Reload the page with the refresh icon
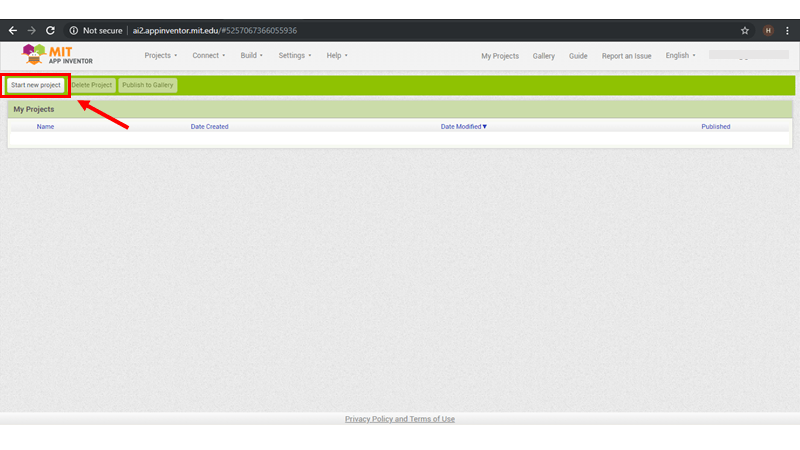This screenshot has height=450, width=800. click(x=50, y=31)
